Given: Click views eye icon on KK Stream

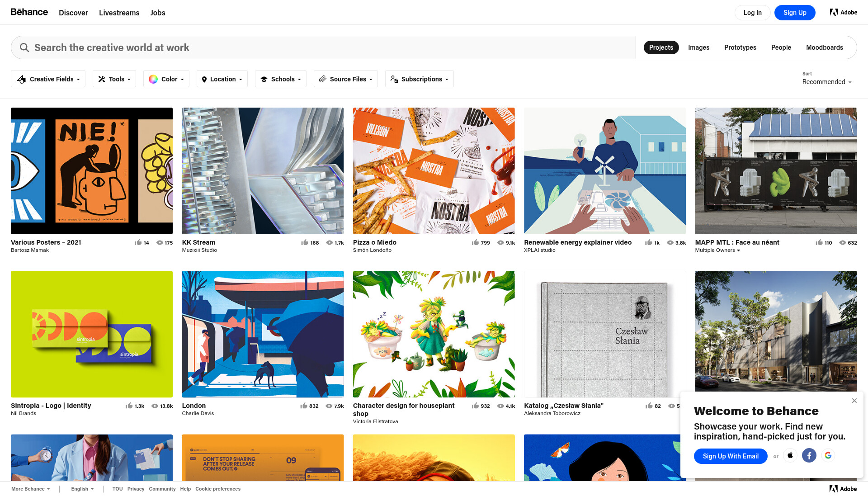Looking at the screenshot, I should click(330, 243).
